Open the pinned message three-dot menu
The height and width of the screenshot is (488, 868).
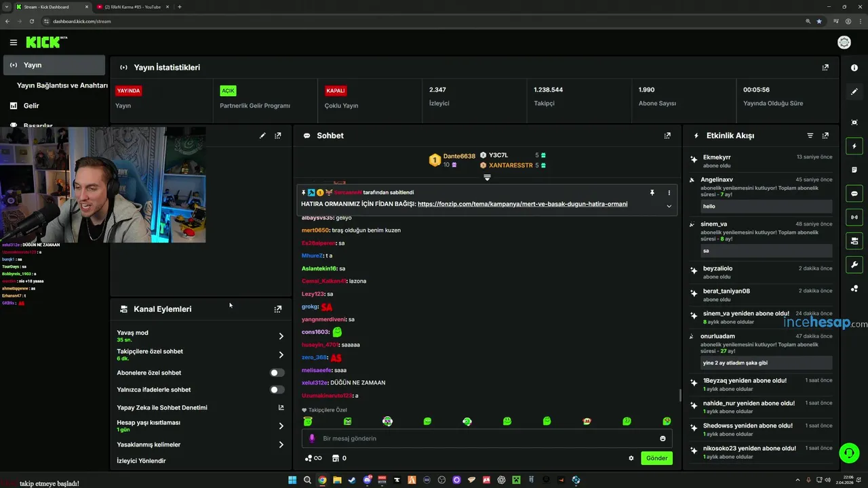pyautogui.click(x=669, y=192)
